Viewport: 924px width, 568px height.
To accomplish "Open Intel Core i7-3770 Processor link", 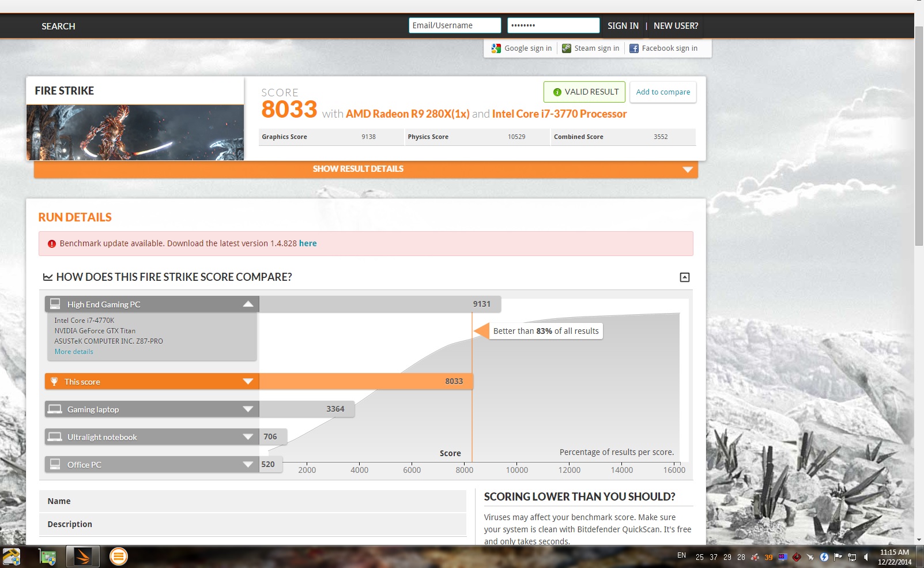I will point(559,114).
